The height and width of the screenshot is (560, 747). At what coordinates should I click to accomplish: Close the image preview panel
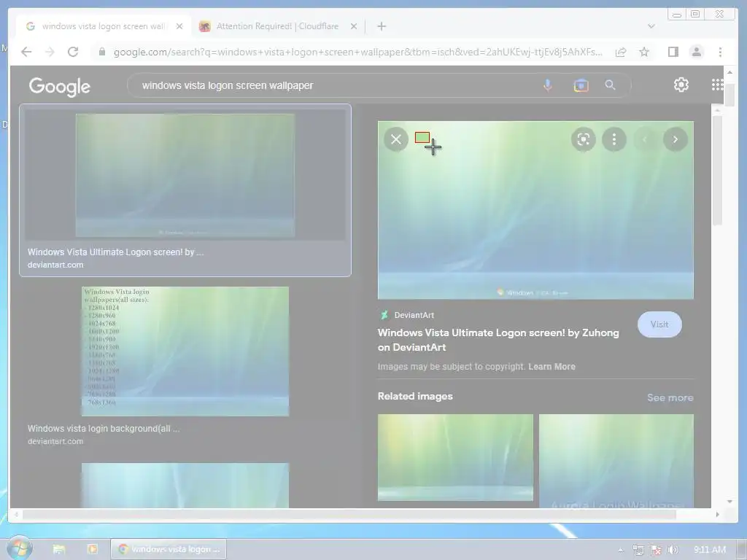(x=396, y=139)
